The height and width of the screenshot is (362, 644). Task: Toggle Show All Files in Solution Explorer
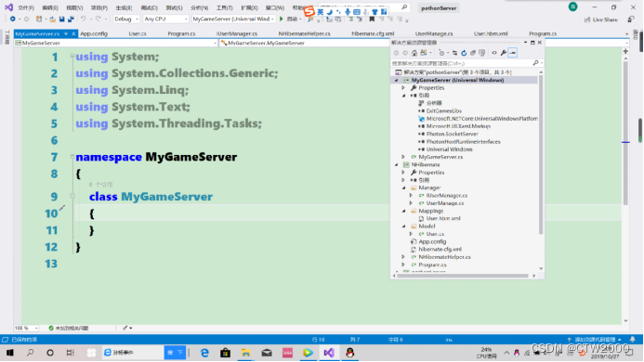[481, 53]
